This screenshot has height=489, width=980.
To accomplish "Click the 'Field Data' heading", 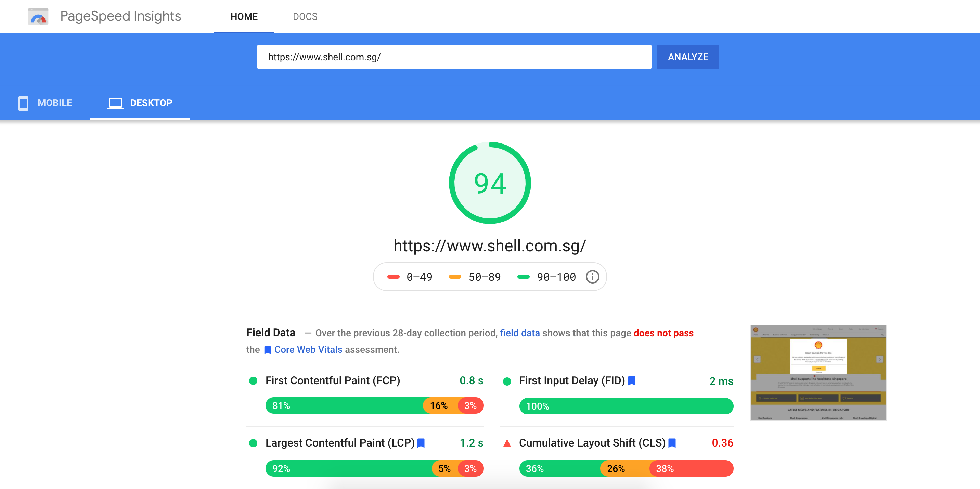I will (x=271, y=333).
